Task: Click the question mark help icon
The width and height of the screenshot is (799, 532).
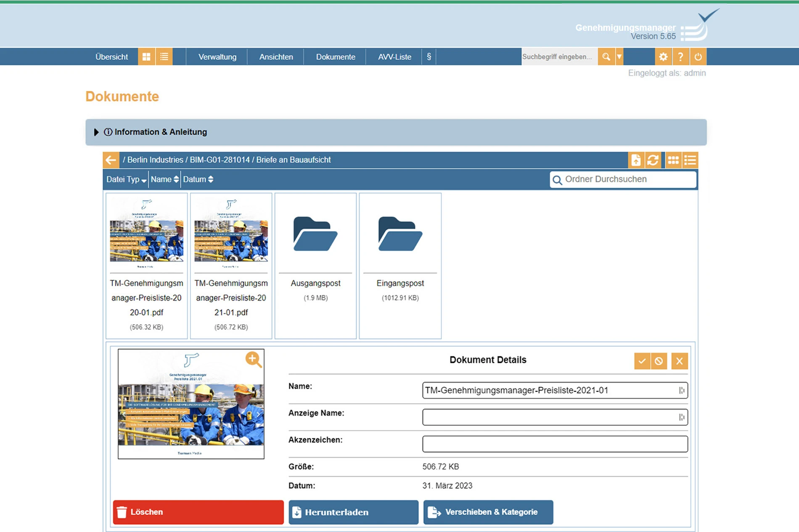Action: click(680, 57)
